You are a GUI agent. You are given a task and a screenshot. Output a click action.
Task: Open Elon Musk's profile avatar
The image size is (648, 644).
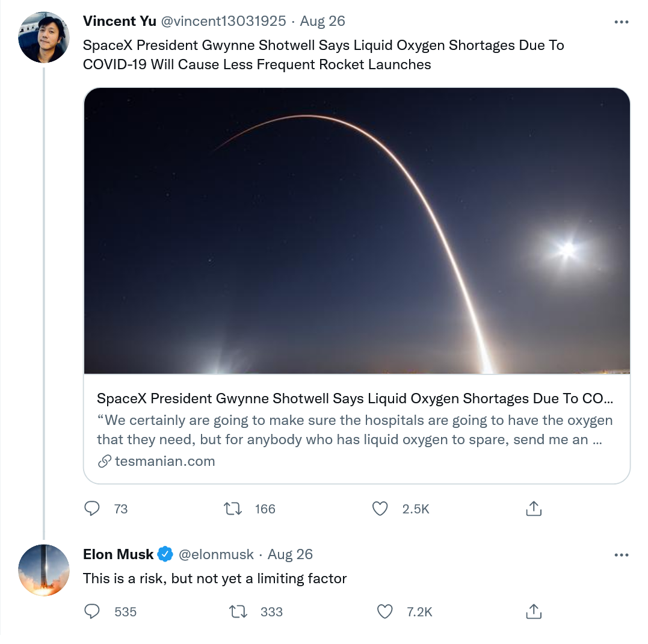click(x=44, y=570)
